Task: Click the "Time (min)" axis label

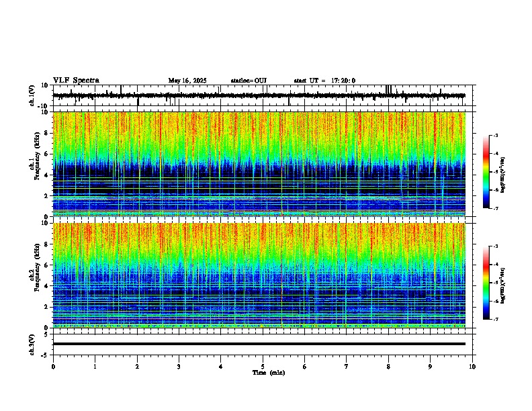Action: click(x=269, y=373)
